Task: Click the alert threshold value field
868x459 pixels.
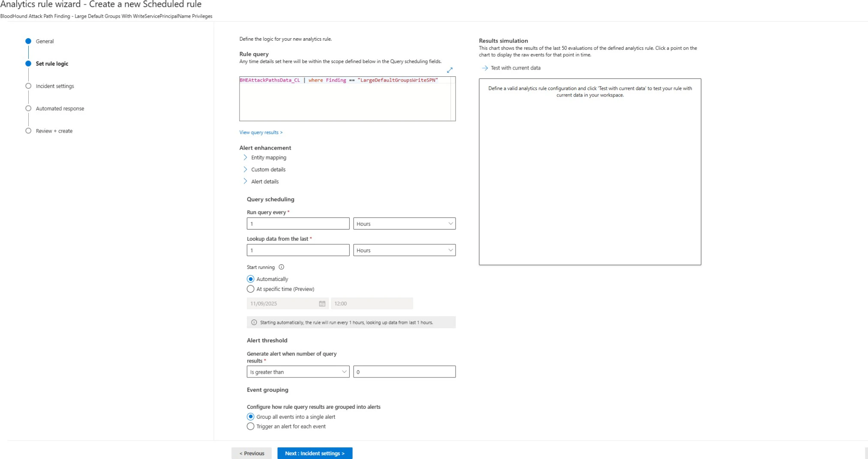Action: point(404,371)
